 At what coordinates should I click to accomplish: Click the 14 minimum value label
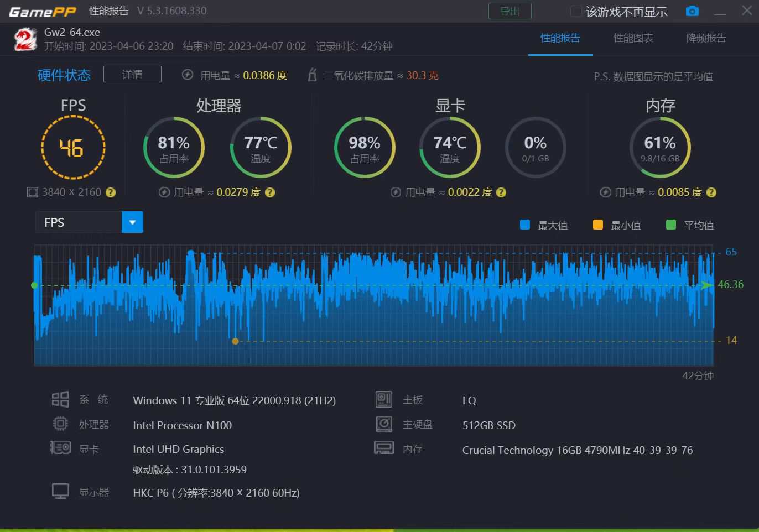tap(731, 341)
